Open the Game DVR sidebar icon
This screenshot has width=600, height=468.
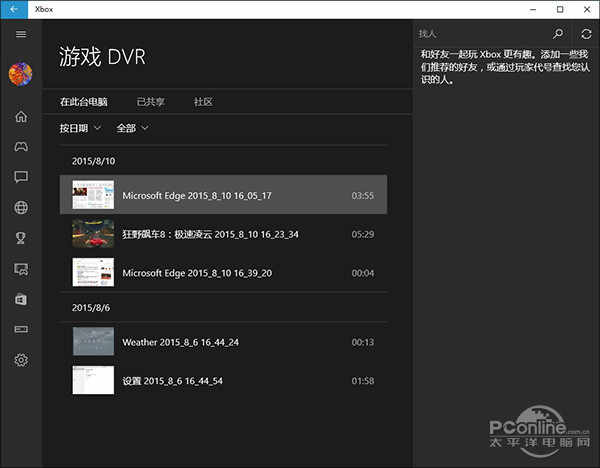tap(20, 268)
